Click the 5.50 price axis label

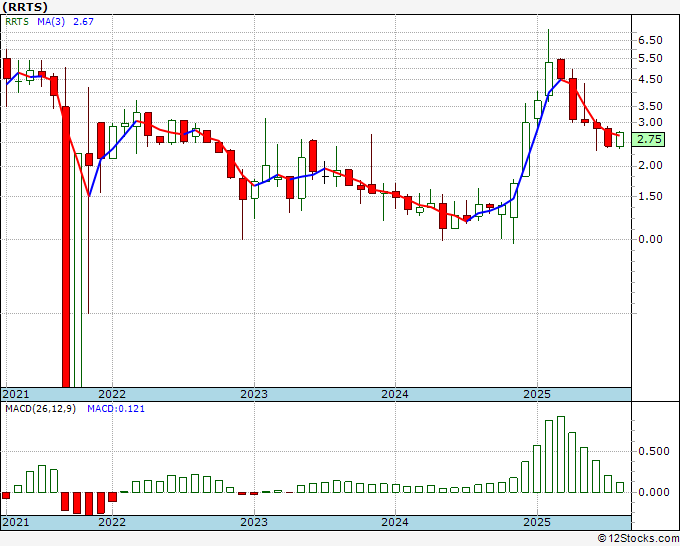650,58
